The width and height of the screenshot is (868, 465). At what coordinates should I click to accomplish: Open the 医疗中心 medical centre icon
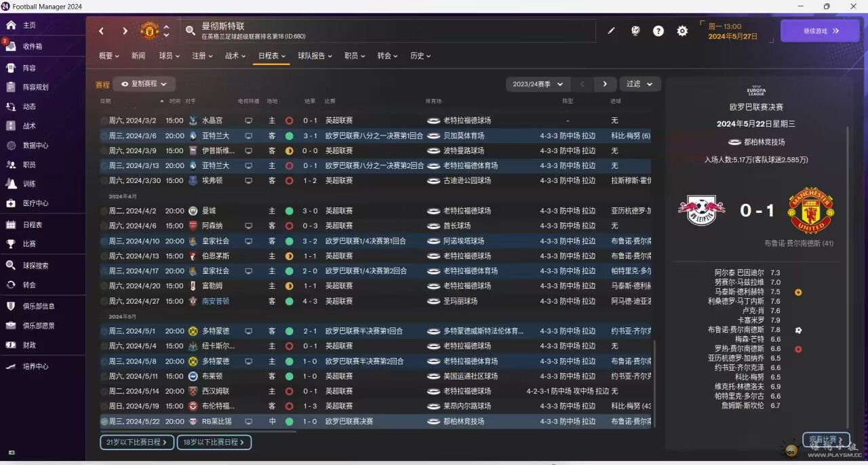click(11, 203)
